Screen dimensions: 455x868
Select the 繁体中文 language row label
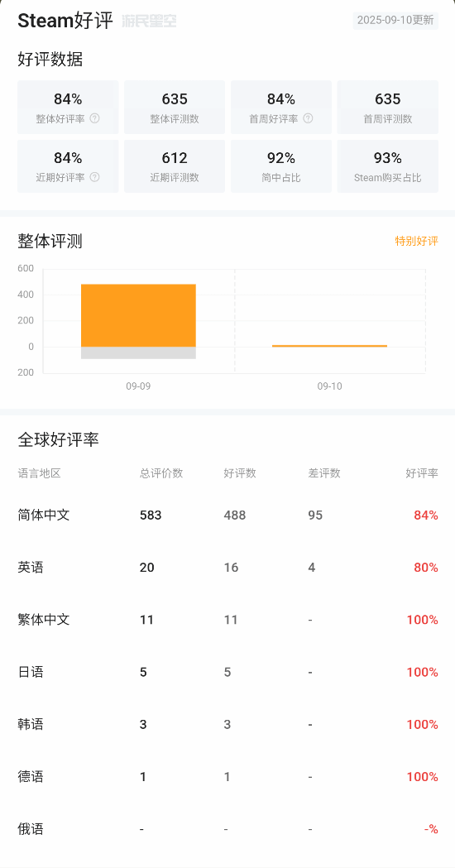[44, 620]
